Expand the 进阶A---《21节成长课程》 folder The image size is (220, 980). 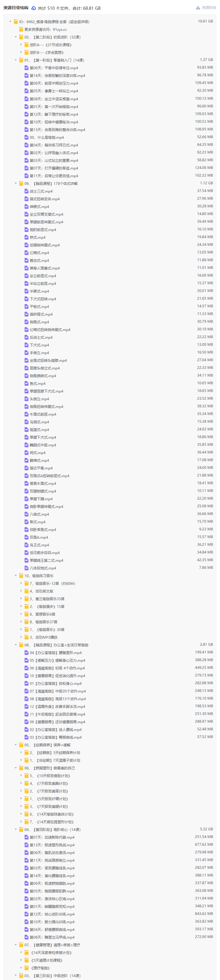pyautogui.click(x=21, y=45)
